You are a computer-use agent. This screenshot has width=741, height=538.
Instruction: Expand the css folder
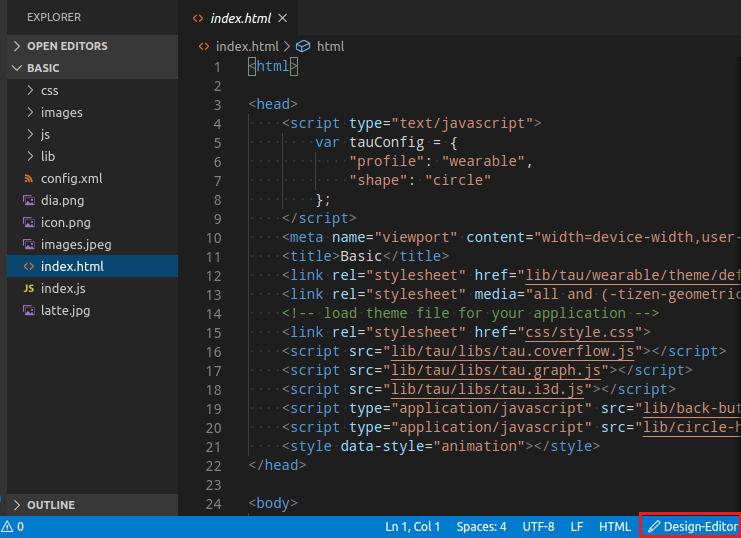click(49, 90)
